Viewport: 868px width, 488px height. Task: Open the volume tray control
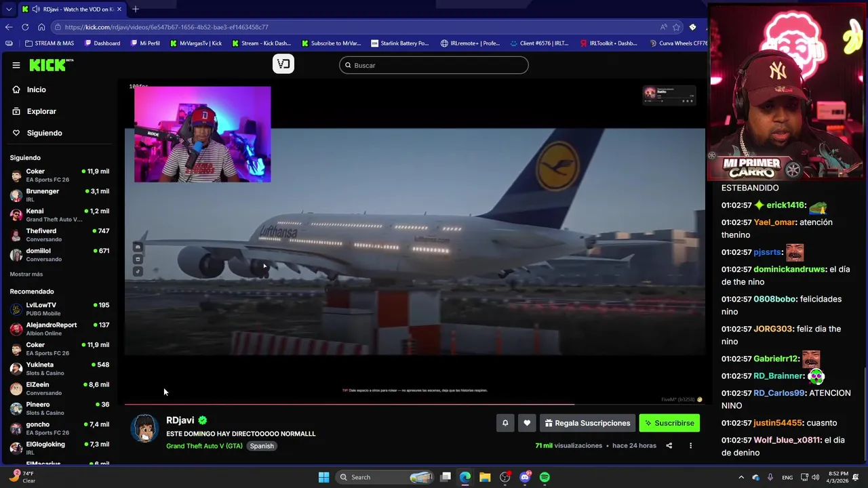(815, 477)
